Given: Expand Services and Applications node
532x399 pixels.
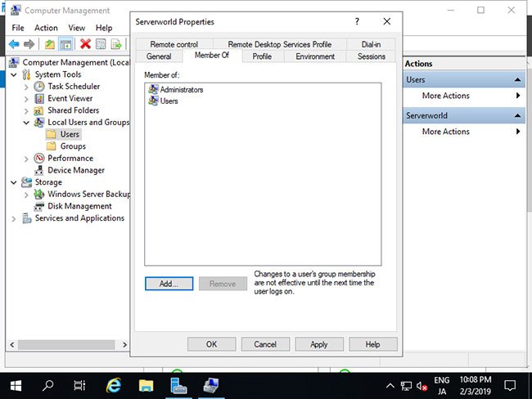Looking at the screenshot, I should 14,218.
